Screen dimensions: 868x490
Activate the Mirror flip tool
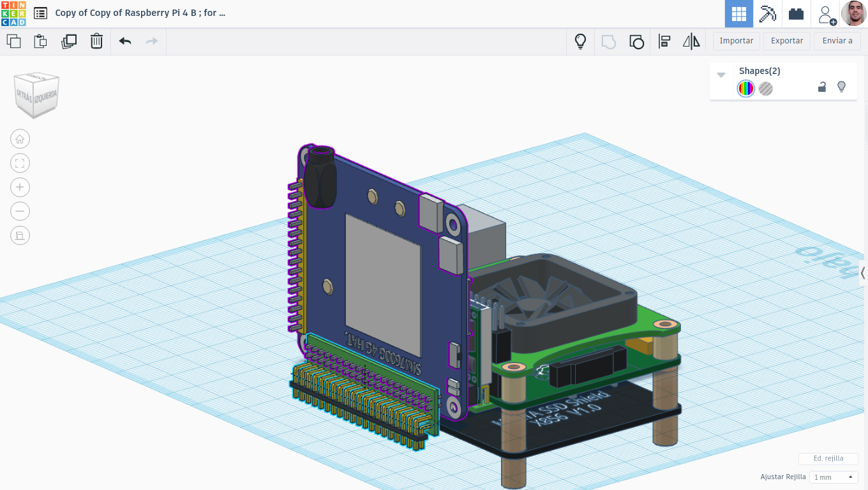691,41
